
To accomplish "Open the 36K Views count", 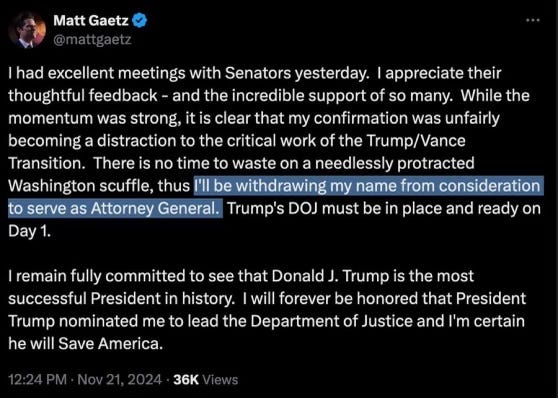I will click(206, 379).
